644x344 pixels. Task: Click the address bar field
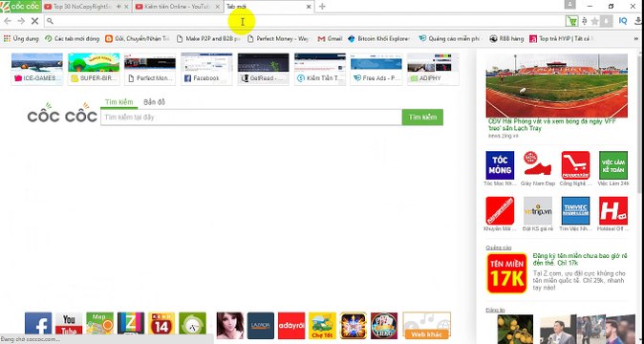304,21
